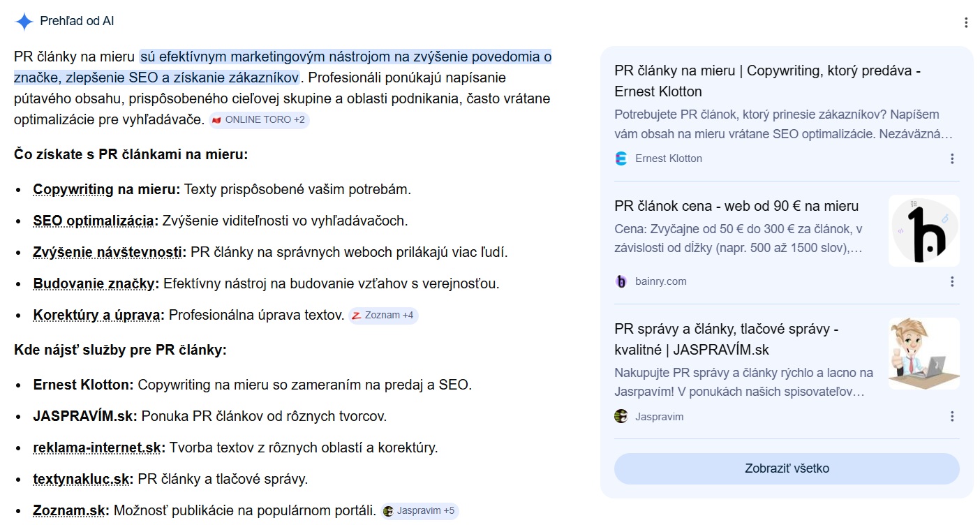Open the ONLINE TORO +2 citation chip
The image size is (980, 525).
pos(259,119)
